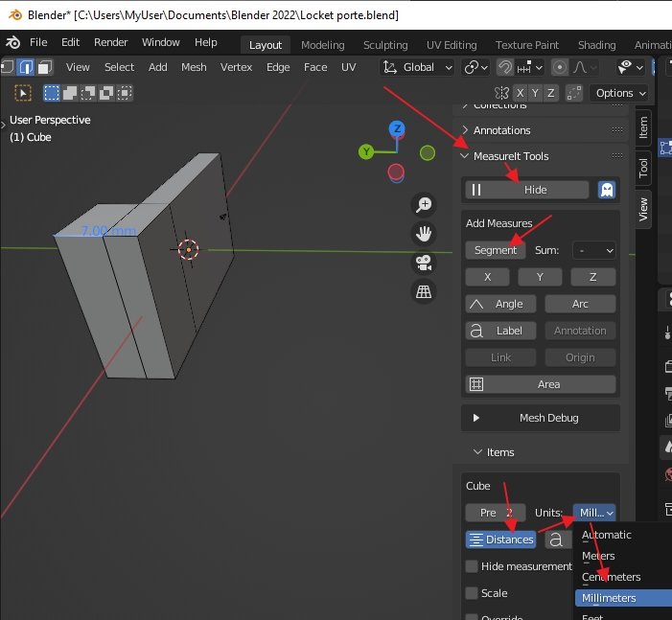
Task: Expand the Annotations panel
Action: [x=465, y=129]
